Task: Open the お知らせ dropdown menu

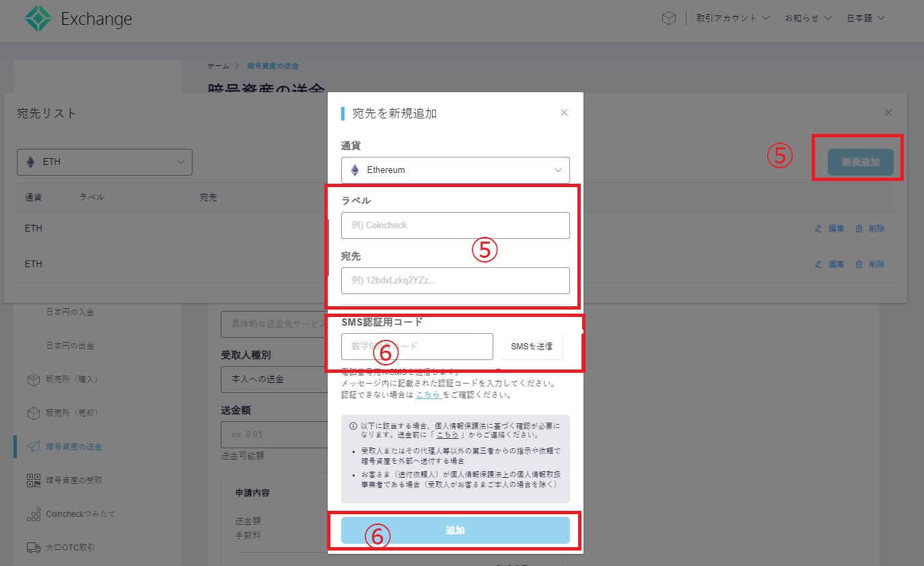Action: (x=808, y=19)
